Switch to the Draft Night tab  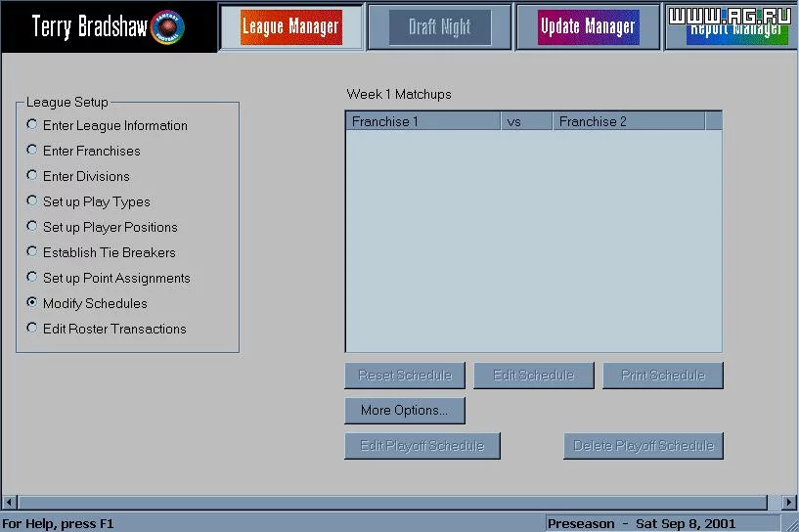point(440,27)
